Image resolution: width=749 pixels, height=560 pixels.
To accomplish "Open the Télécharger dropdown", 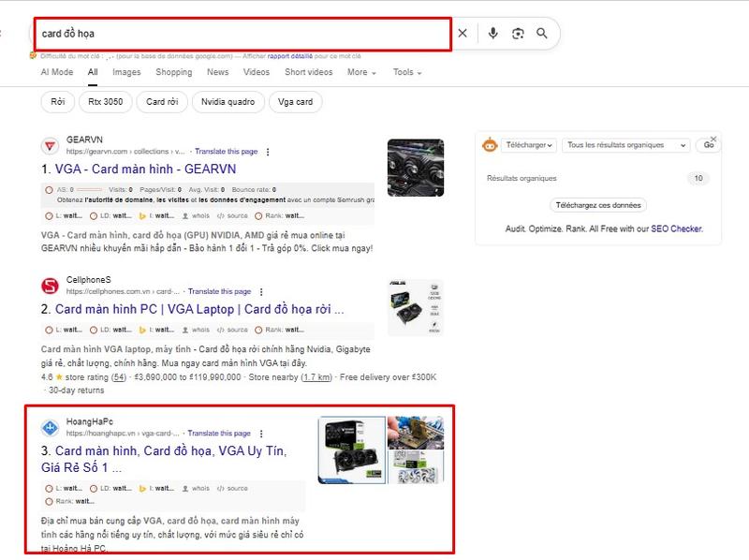I will [x=529, y=145].
